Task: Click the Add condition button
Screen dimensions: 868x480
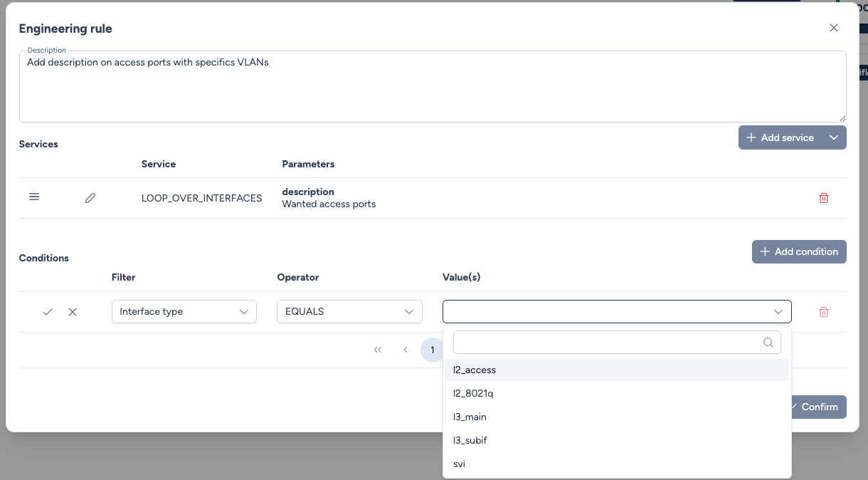Action: pos(798,251)
